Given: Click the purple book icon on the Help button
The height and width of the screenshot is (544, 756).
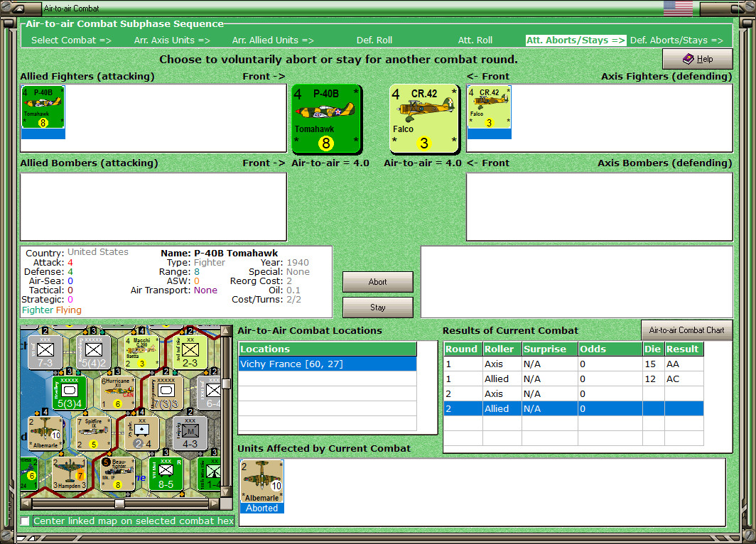Looking at the screenshot, I should [688, 59].
